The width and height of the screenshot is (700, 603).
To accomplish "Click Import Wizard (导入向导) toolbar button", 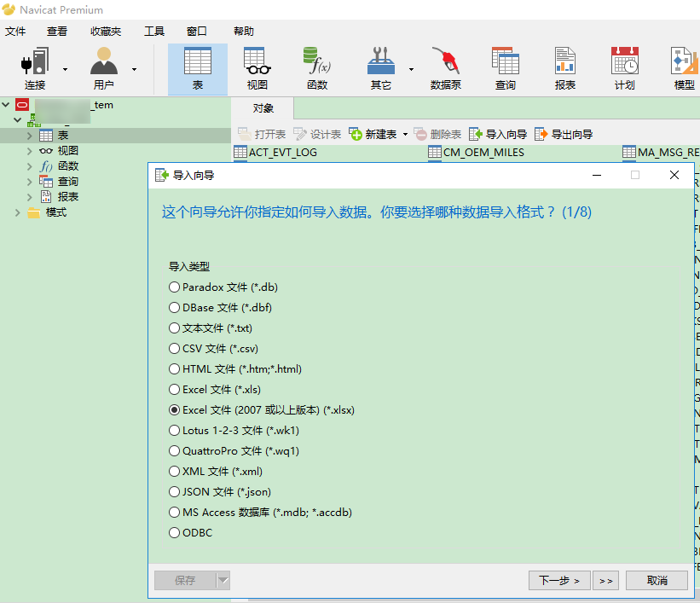I will pos(498,134).
